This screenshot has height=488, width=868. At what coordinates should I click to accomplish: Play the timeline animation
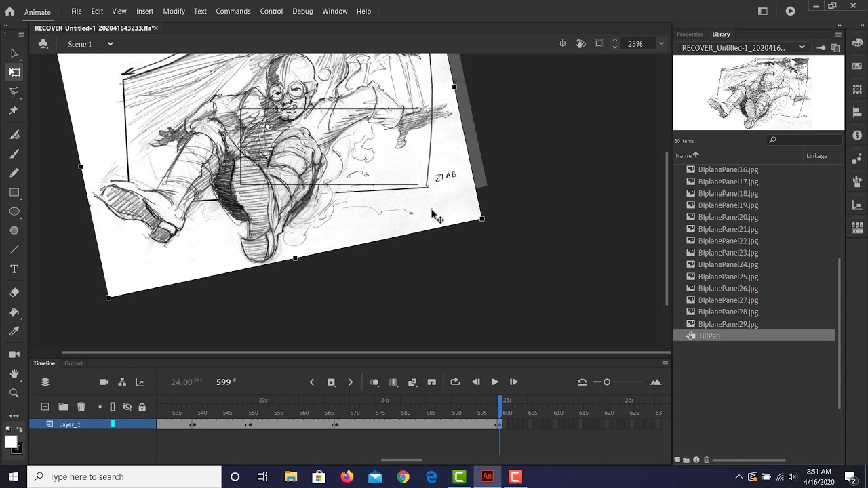[x=494, y=382]
